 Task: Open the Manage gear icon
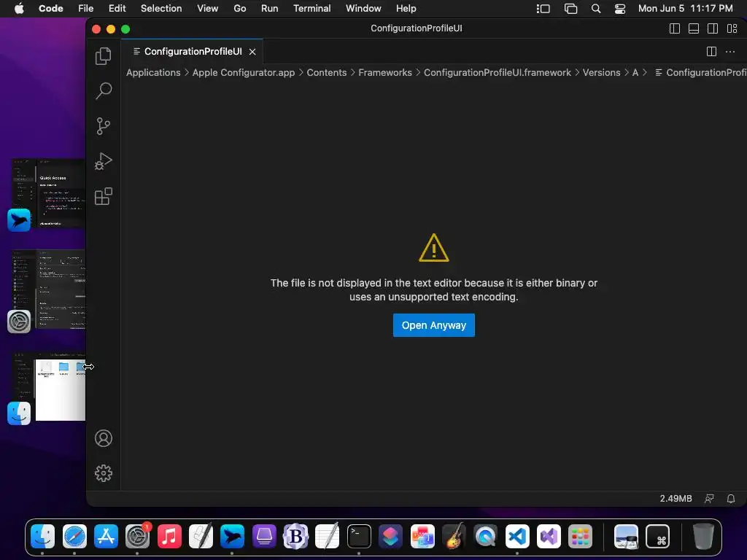coord(104,473)
